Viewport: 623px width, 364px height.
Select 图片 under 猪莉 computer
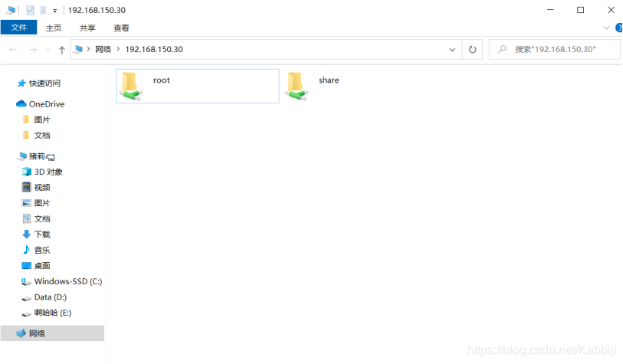click(x=41, y=203)
